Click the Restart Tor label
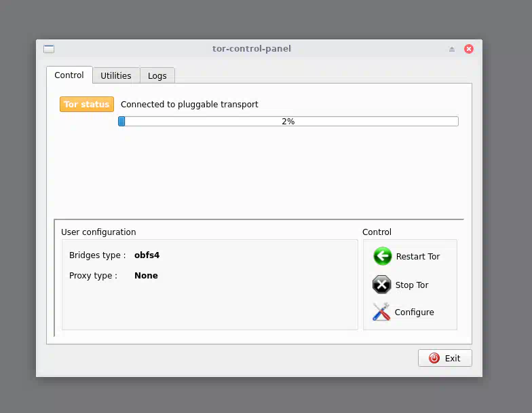 418,257
